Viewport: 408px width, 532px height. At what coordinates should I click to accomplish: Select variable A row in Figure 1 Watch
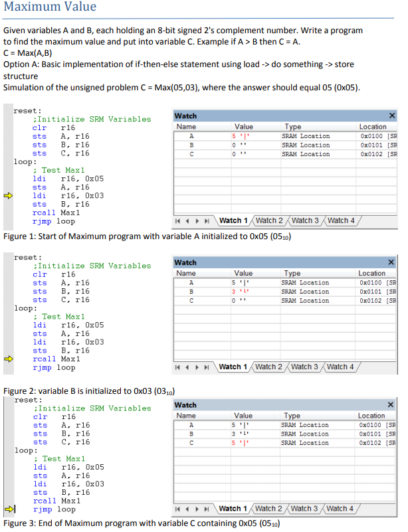coord(285,136)
